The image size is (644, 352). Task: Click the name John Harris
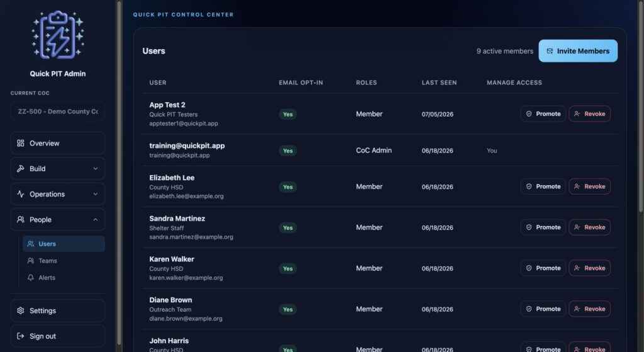pos(169,341)
